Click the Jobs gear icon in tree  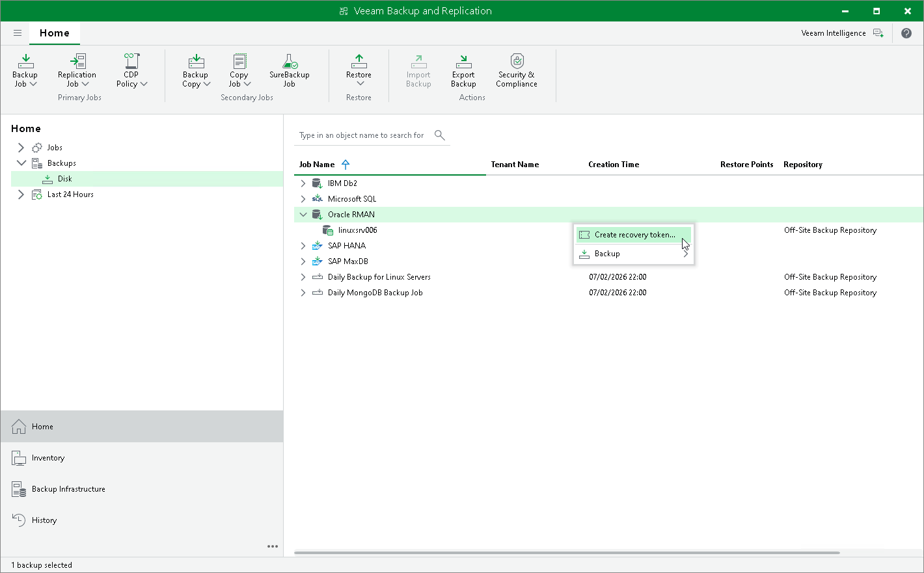pyautogui.click(x=37, y=148)
